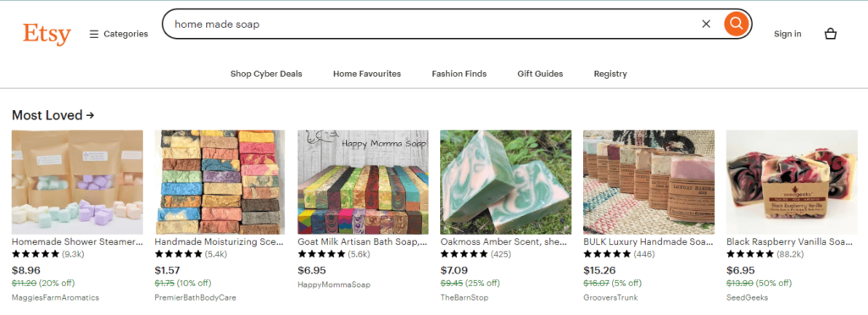This screenshot has width=868, height=315.
Task: Select the Black Raspberry Vanilla soap photo
Action: click(792, 182)
